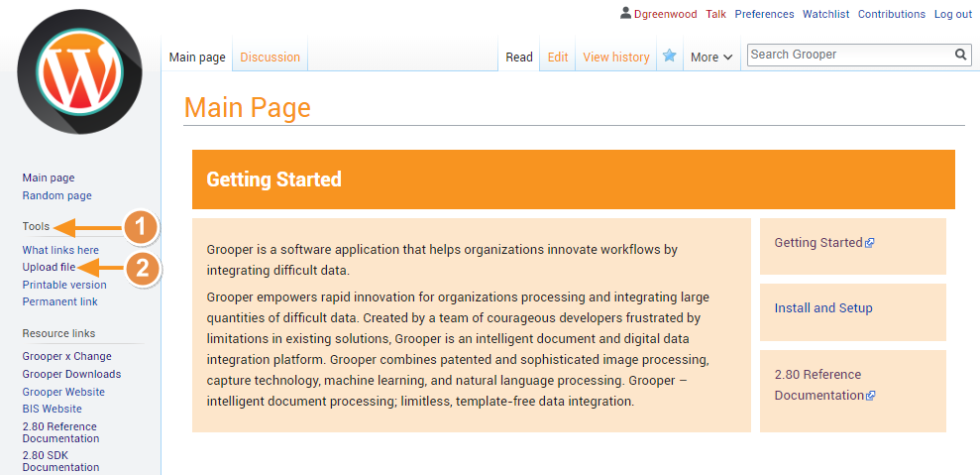Open Preferences in the top bar
Image resolution: width=980 pixels, height=475 pixels.
(x=764, y=14)
